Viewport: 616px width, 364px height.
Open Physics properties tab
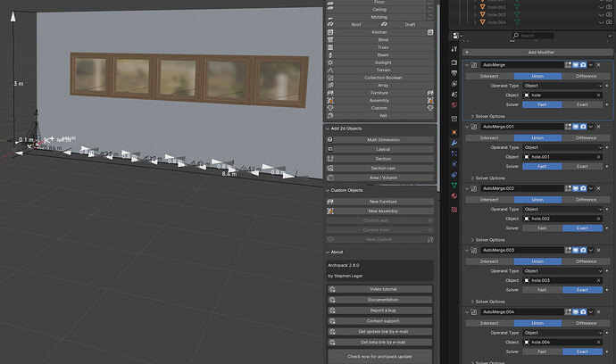(454, 164)
